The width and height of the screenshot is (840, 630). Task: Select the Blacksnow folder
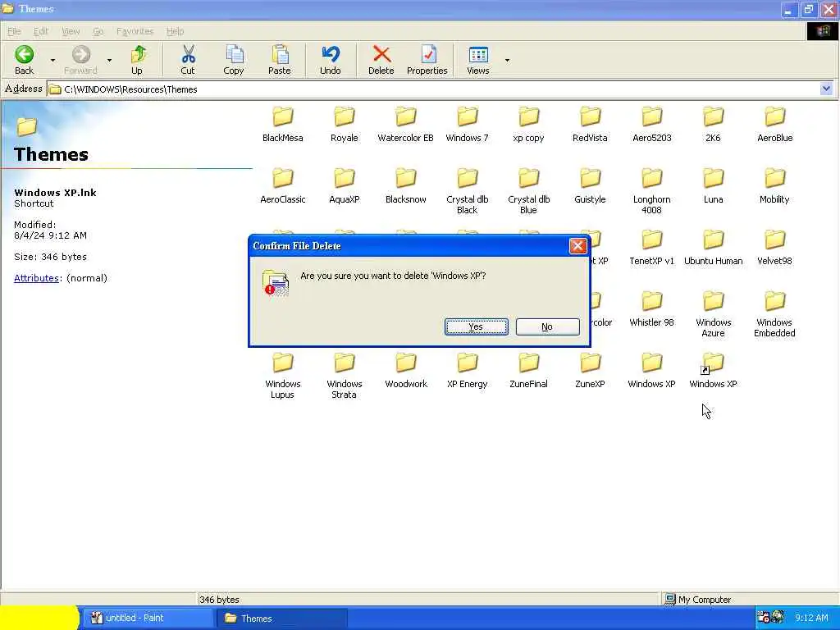tap(405, 186)
